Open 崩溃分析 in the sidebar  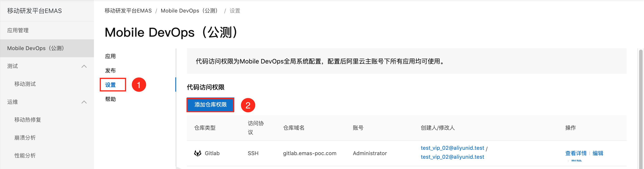pos(25,138)
